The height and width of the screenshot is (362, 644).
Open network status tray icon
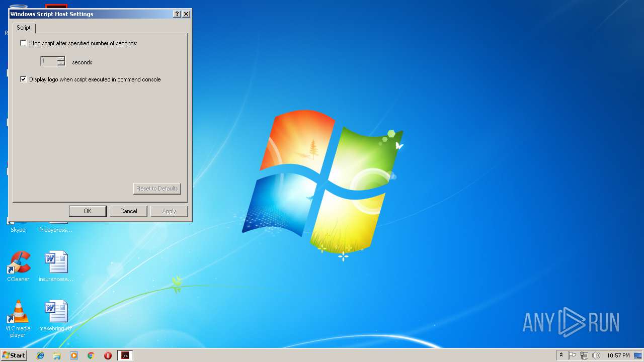584,355
